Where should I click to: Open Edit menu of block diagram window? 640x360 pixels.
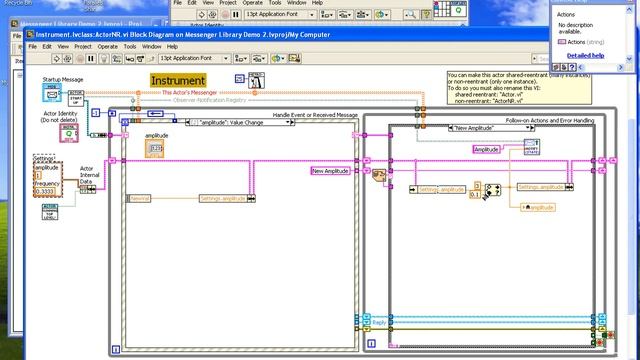(x=47, y=47)
